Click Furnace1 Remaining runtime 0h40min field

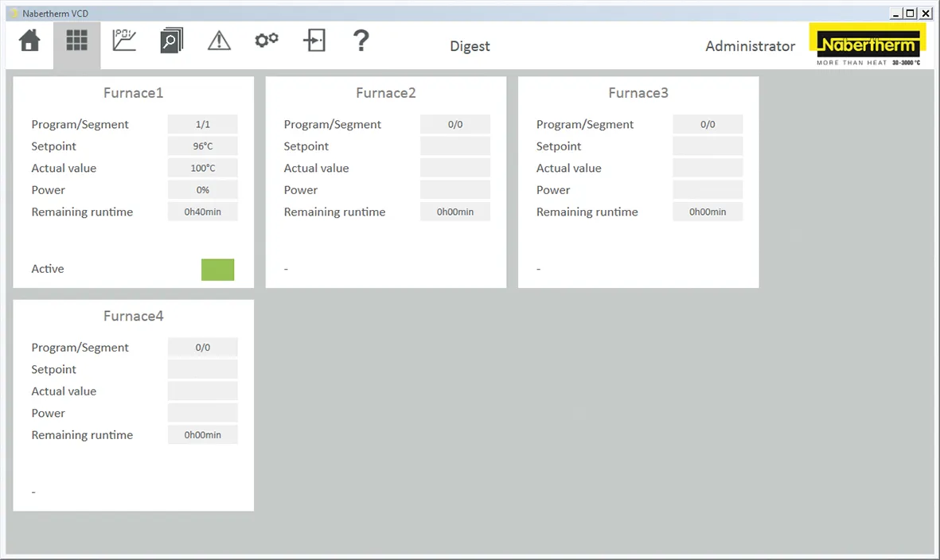coord(202,212)
